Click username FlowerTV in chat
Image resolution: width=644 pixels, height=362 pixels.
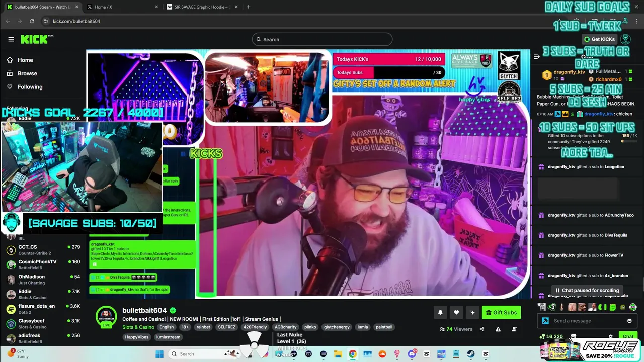pos(614,255)
